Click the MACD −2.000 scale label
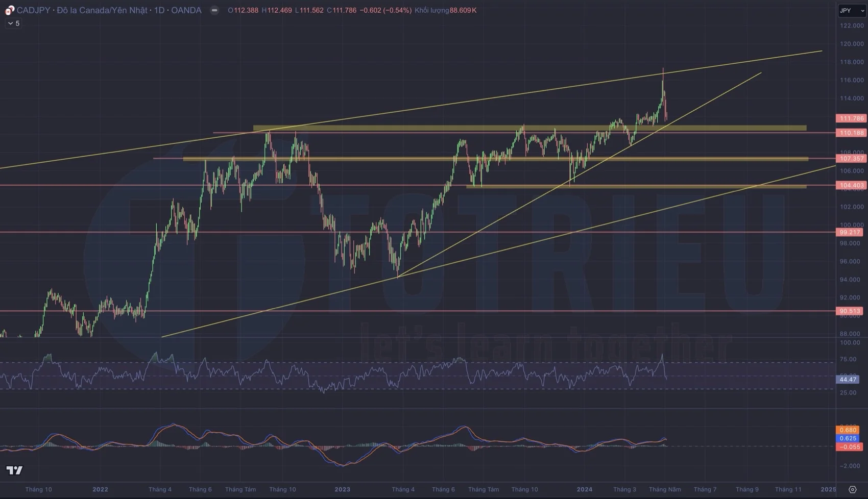Viewport: 868px width, 499px height. point(850,466)
